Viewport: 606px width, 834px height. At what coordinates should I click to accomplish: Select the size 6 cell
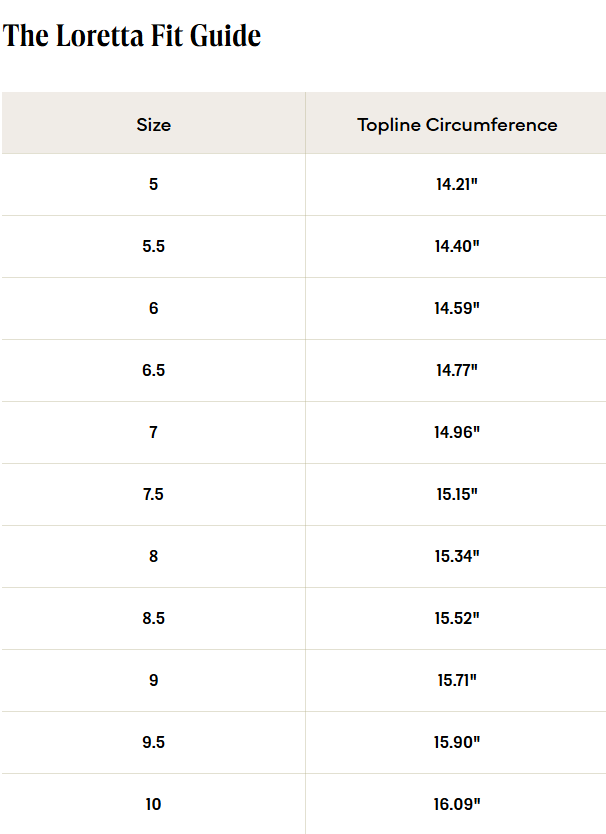153,308
